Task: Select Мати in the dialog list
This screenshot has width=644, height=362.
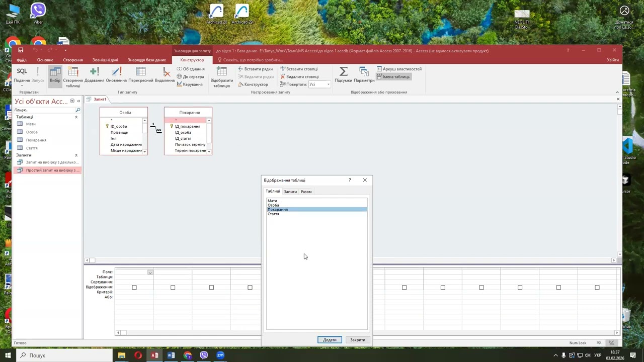Action: (316, 201)
